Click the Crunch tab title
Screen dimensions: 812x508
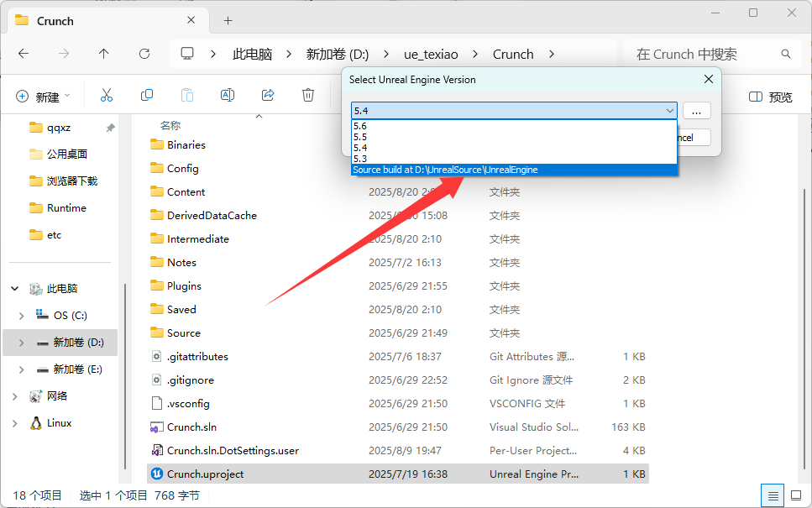[55, 21]
